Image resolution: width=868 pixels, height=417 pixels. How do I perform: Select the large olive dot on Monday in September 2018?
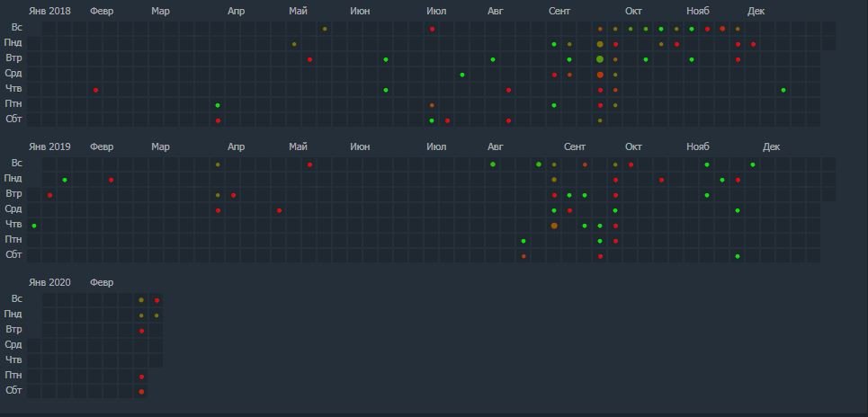(599, 44)
